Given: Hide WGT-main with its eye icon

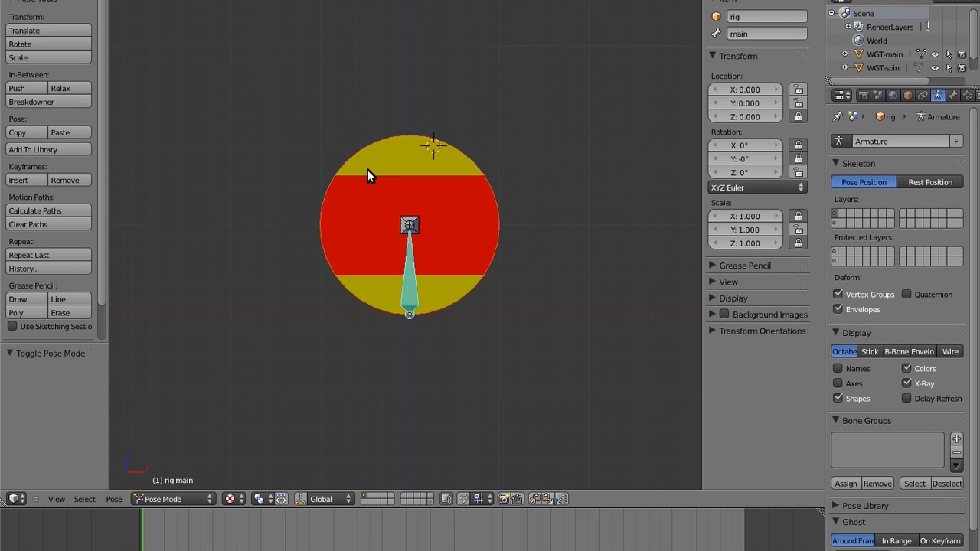Looking at the screenshot, I should (935, 54).
